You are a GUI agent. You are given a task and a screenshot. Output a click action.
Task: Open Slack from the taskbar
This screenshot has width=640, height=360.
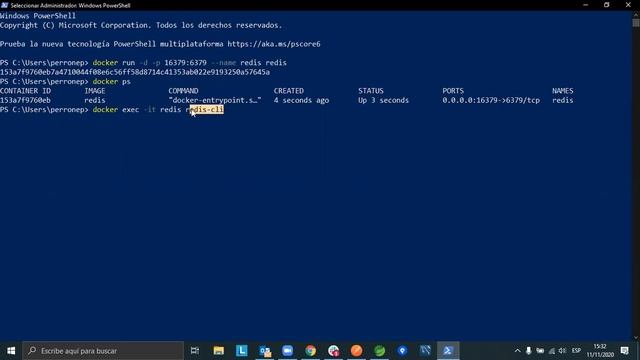[x=333, y=351]
